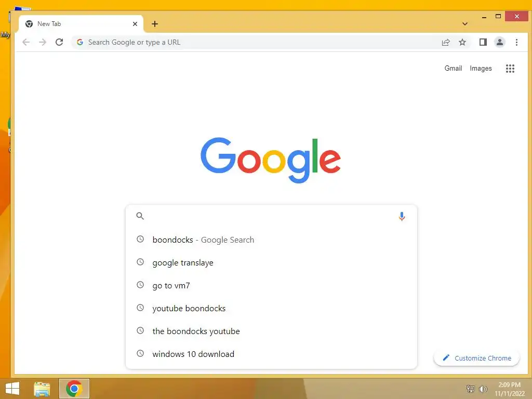
Task: Start voice search with the microphone
Action: pyautogui.click(x=402, y=216)
